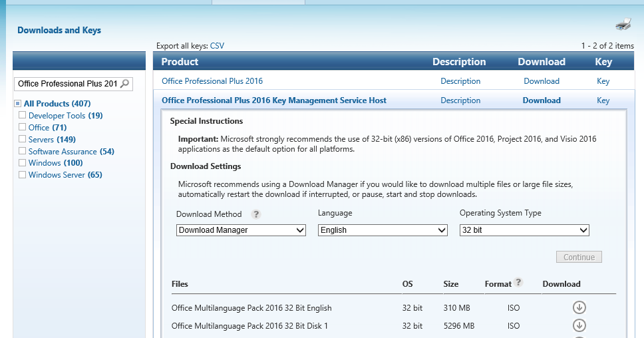Image resolution: width=644 pixels, height=338 pixels.
Task: Open Office Professional Plus 2016 product link
Action: click(x=212, y=81)
